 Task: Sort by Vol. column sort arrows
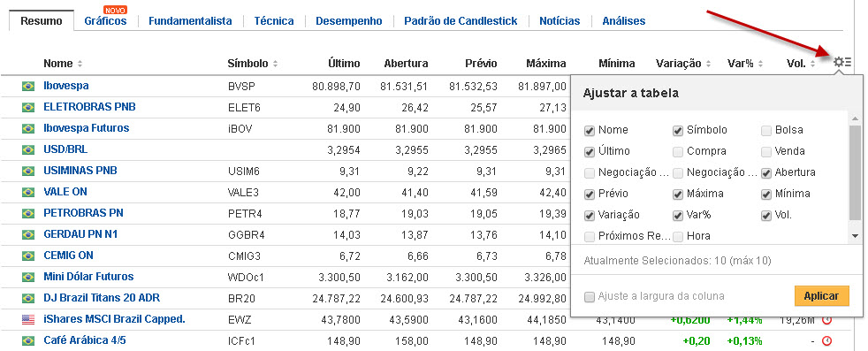point(812,65)
